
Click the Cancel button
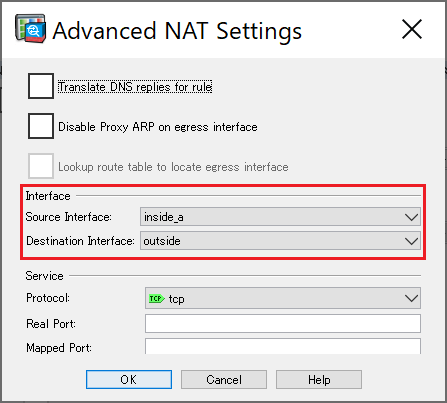[x=224, y=379]
